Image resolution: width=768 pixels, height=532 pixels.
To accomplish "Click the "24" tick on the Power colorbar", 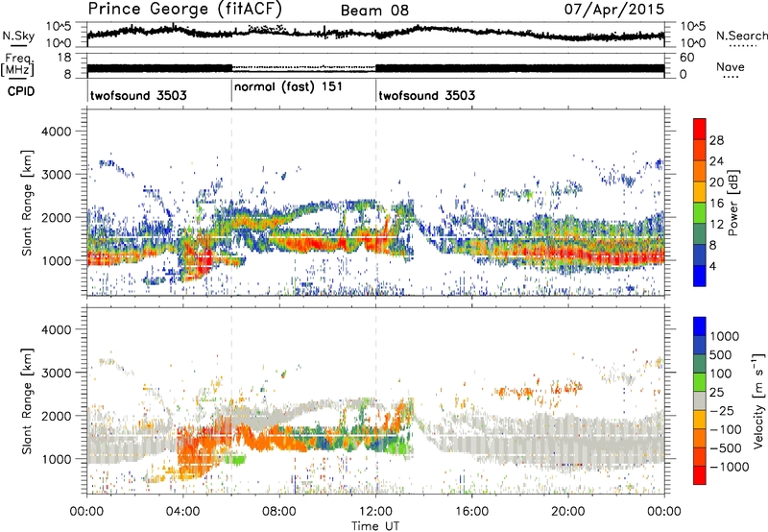I will coord(716,161).
